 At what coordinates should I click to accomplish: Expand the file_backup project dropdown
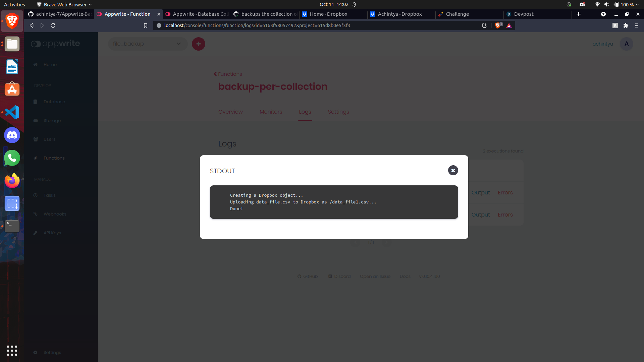[148, 44]
